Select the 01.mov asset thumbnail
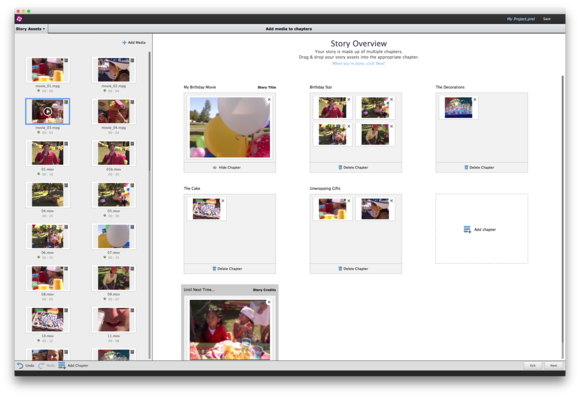 (47, 153)
